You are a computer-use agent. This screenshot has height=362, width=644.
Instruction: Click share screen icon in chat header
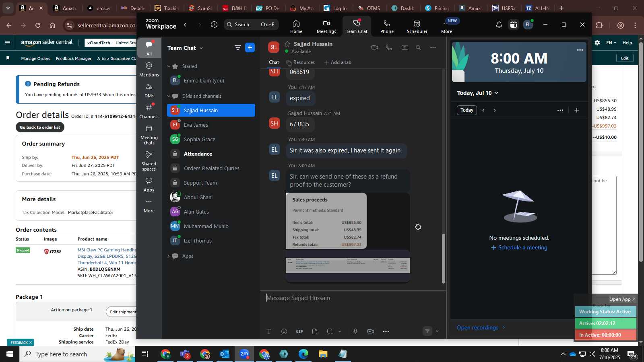point(405,47)
